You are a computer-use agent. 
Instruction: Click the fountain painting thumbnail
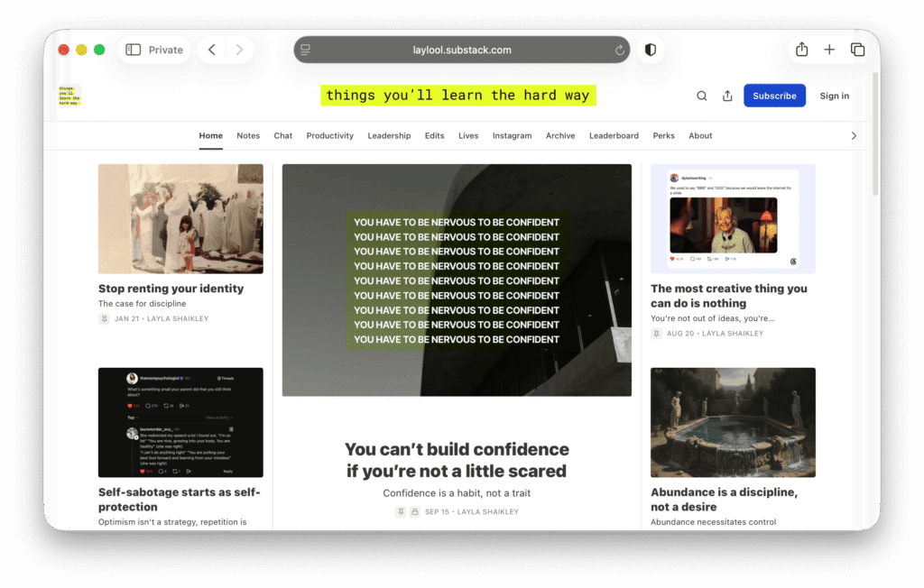tap(733, 423)
